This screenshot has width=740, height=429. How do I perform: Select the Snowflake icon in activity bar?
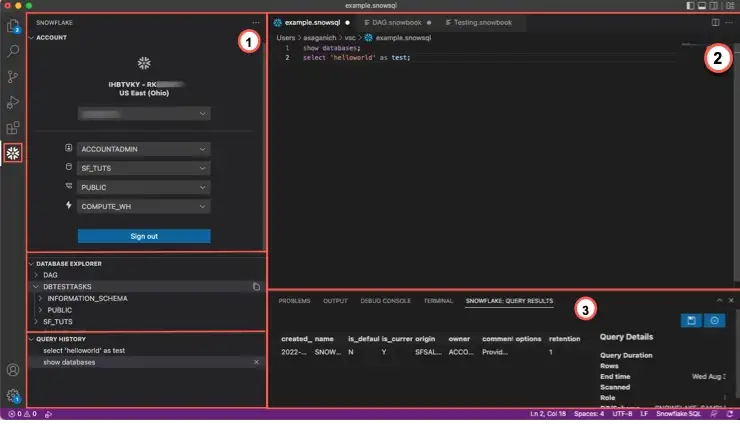click(13, 153)
